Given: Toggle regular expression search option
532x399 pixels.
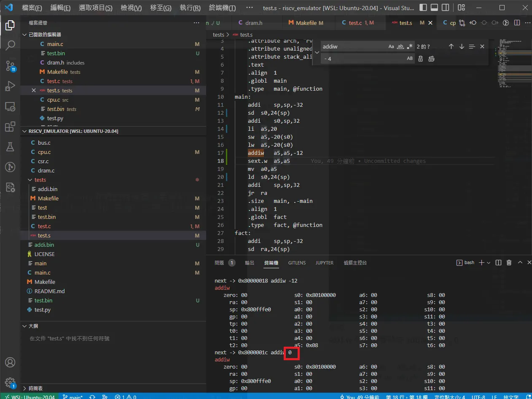Looking at the screenshot, I should (x=410, y=46).
